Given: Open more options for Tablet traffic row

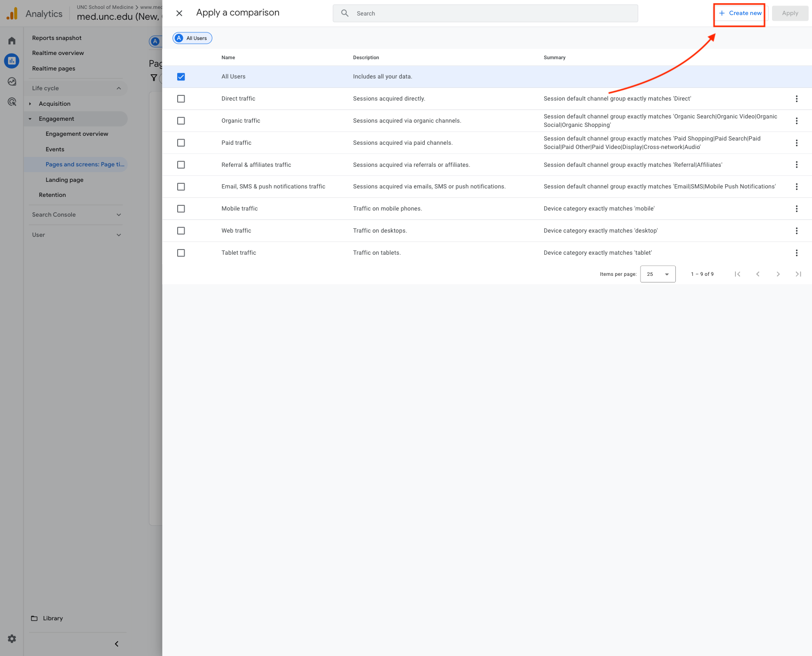Looking at the screenshot, I should point(796,253).
